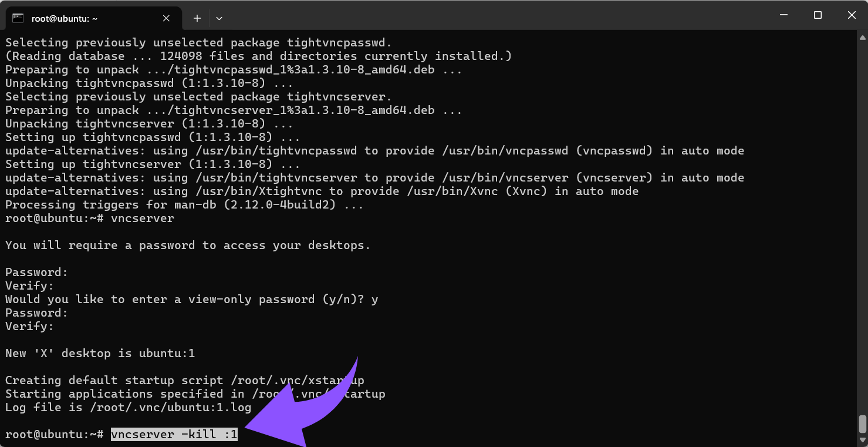
Task: Click the "Processing triggers for man-db" line
Action: tap(184, 205)
